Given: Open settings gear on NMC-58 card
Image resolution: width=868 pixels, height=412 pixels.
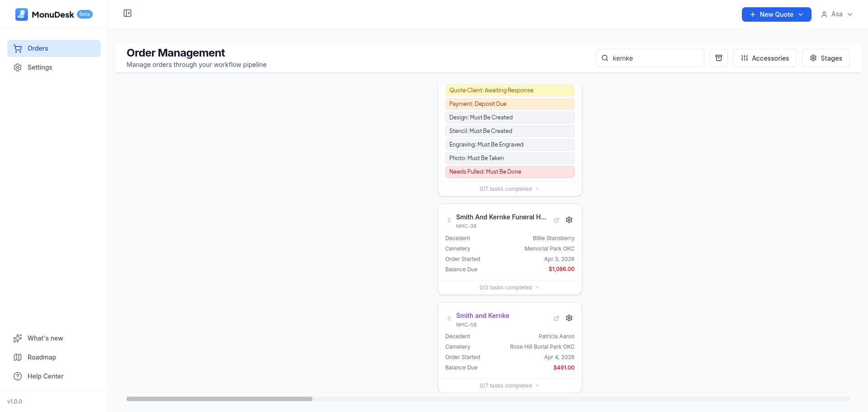Looking at the screenshot, I should coord(569,318).
